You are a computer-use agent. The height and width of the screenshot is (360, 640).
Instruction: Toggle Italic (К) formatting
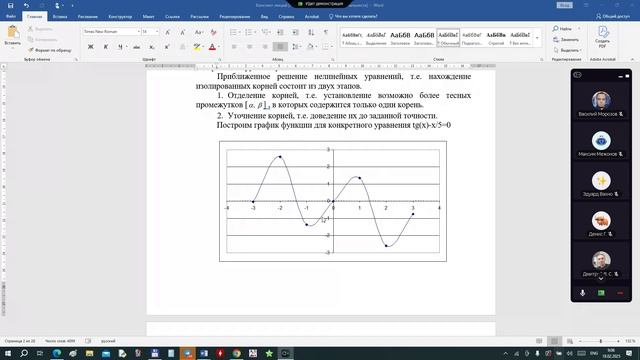106,47
